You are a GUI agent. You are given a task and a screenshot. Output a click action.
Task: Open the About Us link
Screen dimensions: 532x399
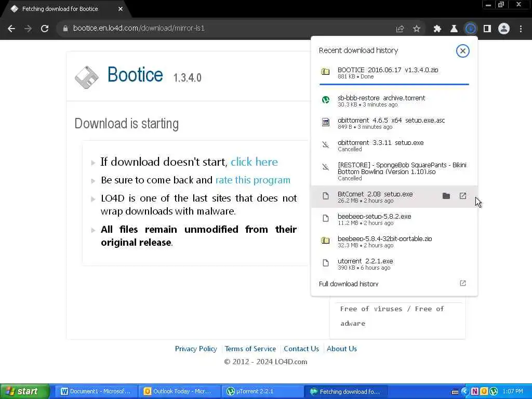(342, 349)
